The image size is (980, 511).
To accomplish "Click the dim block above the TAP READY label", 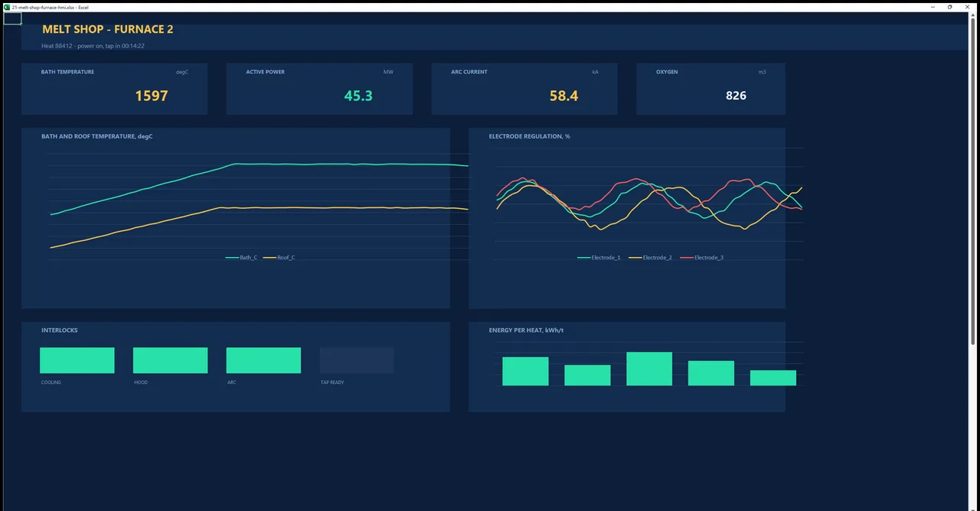I will click(357, 360).
